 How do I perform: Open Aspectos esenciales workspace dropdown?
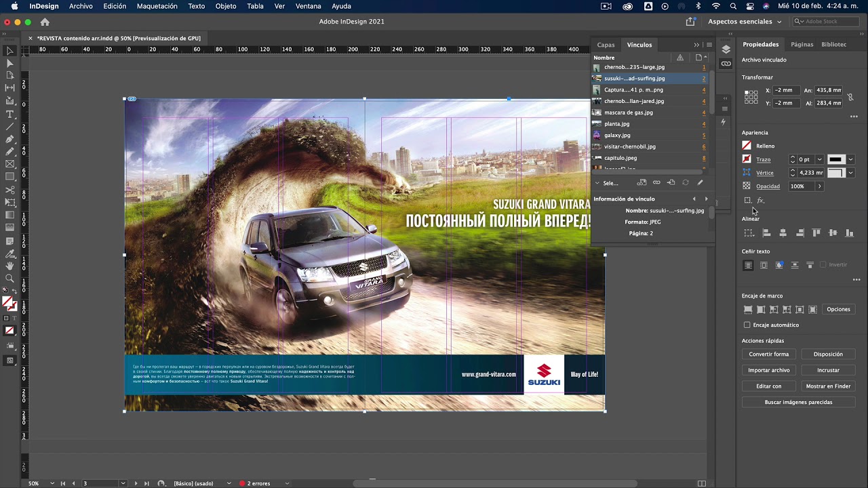[745, 22]
